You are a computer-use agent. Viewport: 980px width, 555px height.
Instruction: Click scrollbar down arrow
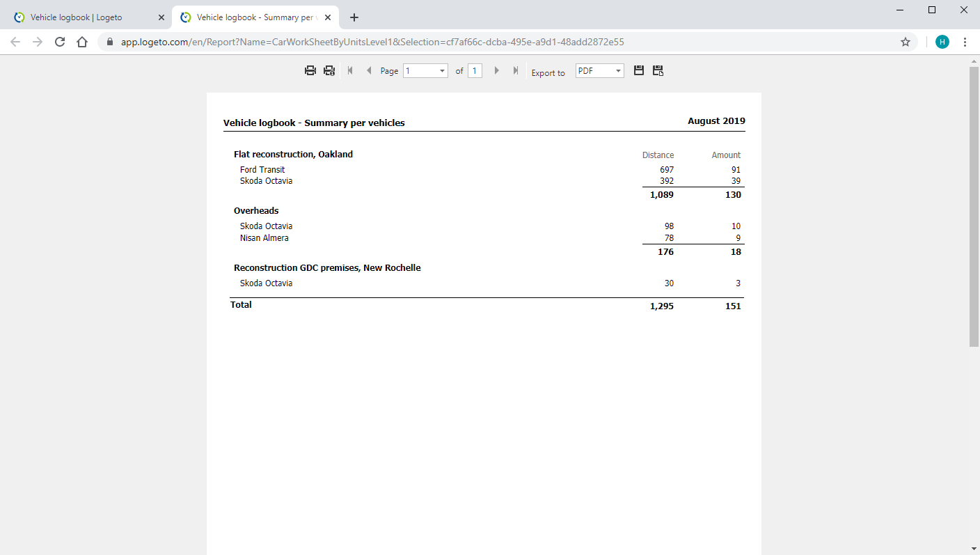tap(974, 549)
